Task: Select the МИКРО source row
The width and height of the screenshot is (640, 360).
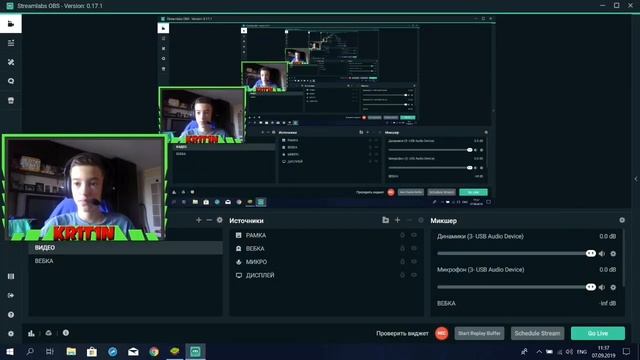Action: (327, 262)
